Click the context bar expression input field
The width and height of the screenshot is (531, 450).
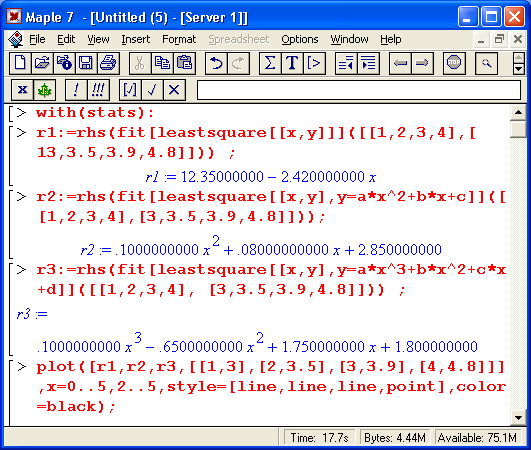click(x=359, y=90)
